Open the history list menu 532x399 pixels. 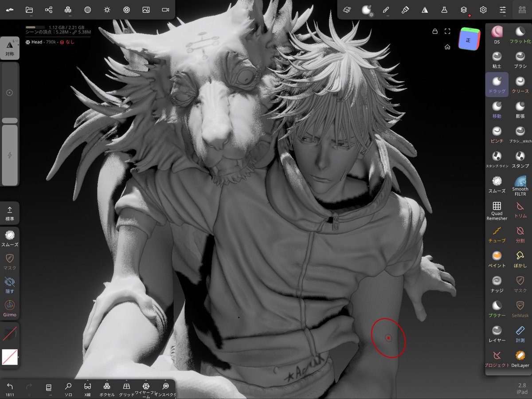tap(49, 389)
